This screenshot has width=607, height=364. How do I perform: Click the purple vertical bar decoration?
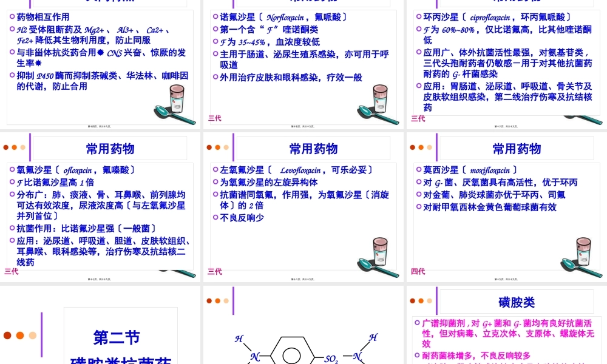(41, 335)
